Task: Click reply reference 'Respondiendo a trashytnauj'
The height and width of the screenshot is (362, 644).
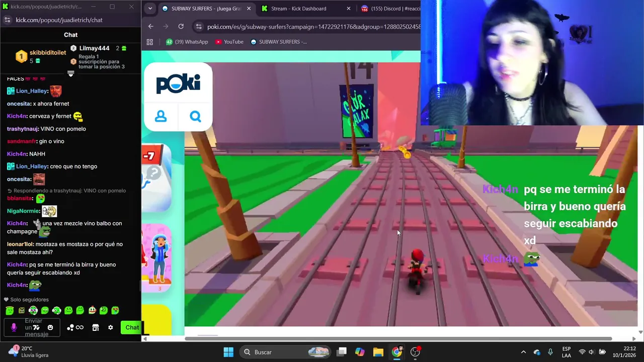Action: [x=66, y=191]
